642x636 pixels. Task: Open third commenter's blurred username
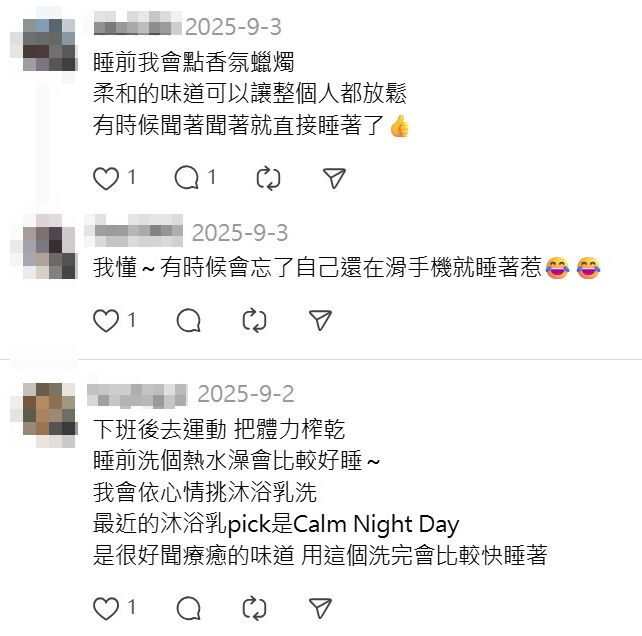(x=137, y=396)
